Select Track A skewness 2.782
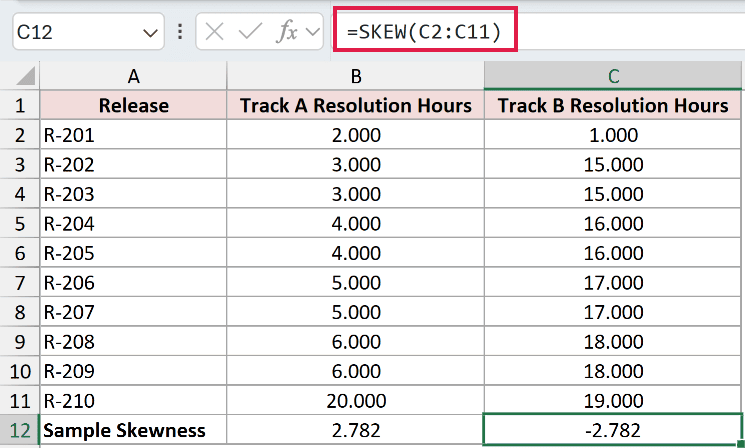 point(355,430)
